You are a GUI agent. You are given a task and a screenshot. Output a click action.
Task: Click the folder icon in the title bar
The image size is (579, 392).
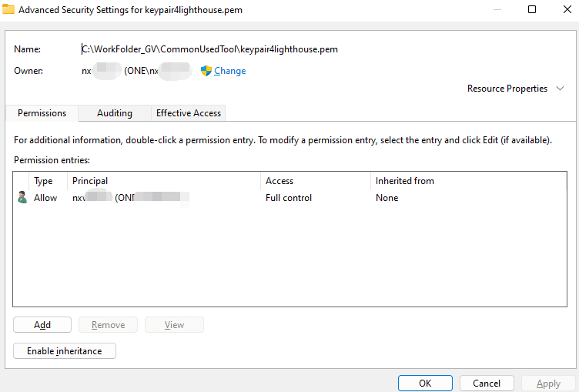tap(8, 11)
